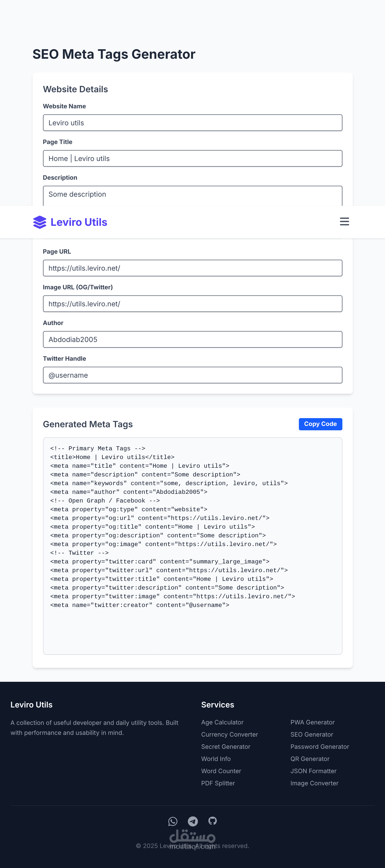Click the Leviro Utils header brand link

click(x=79, y=222)
